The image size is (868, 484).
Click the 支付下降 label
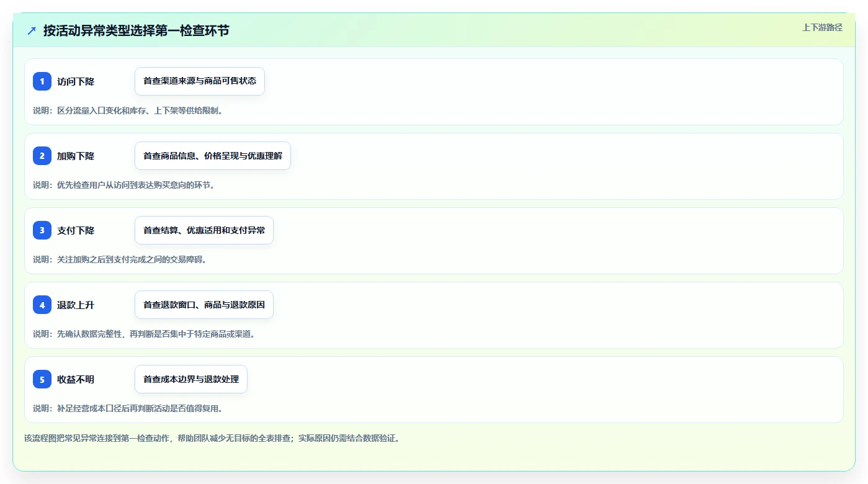pos(76,230)
